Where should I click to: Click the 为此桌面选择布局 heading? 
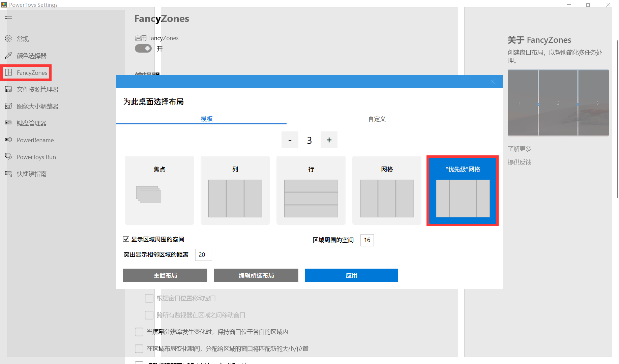coord(153,102)
